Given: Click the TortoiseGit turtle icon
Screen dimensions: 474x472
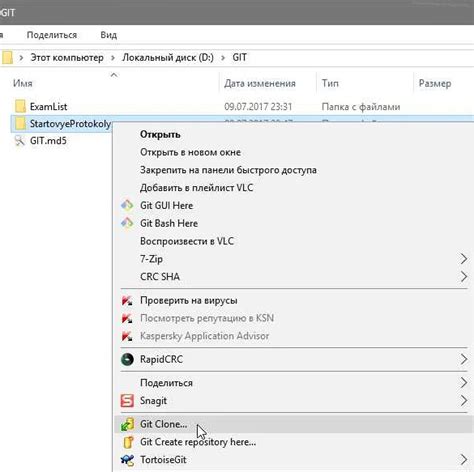Looking at the screenshot, I should coord(127,460).
